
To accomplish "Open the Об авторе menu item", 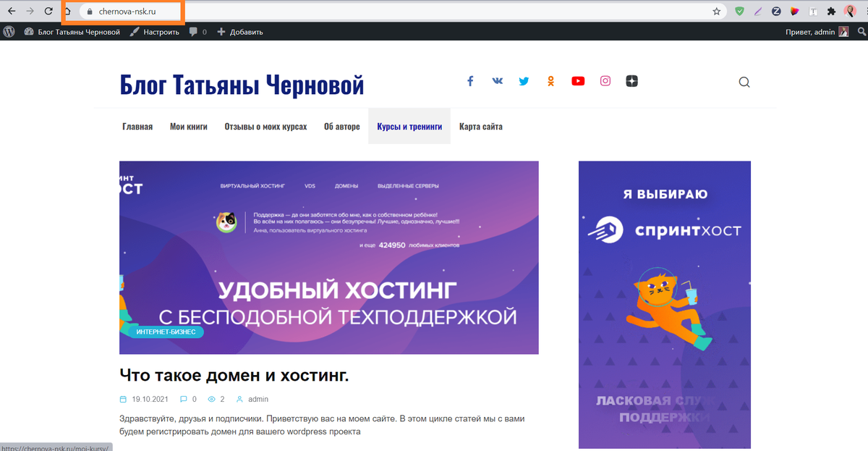I will click(342, 127).
